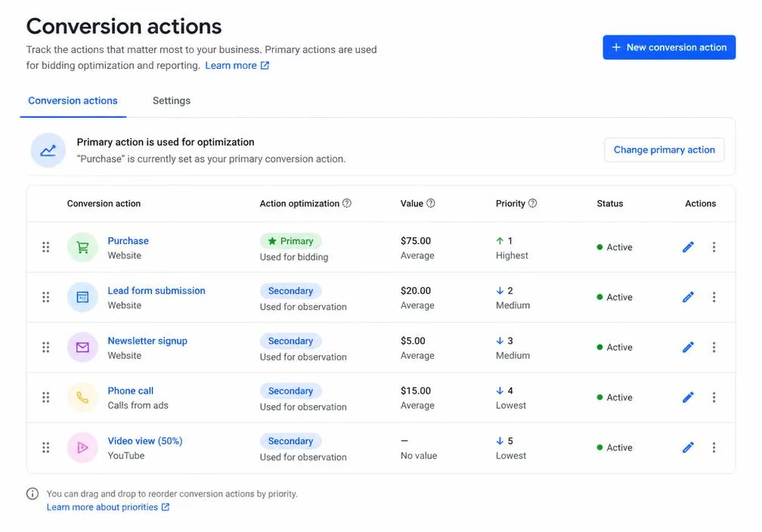
Task: Open more options for Lead form submission
Action: click(x=714, y=297)
